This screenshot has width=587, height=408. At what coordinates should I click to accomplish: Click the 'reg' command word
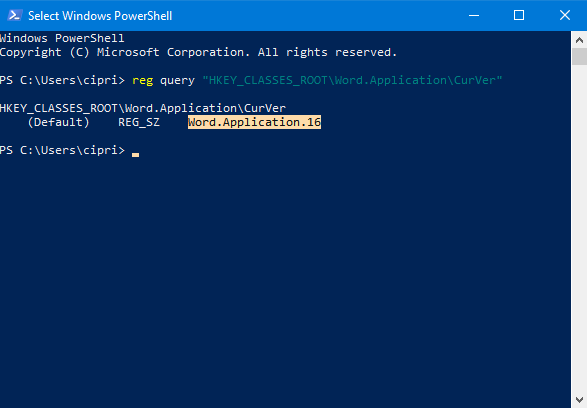coord(143,80)
